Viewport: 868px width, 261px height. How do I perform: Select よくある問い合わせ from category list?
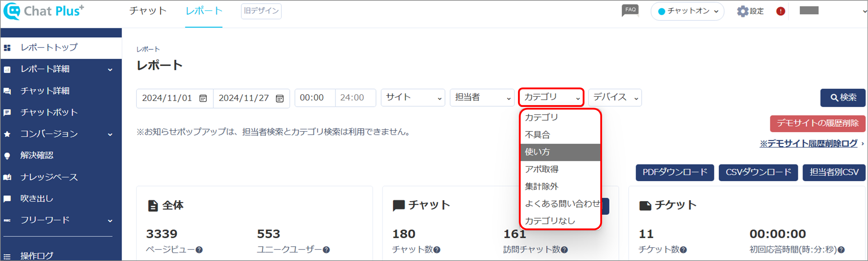560,204
